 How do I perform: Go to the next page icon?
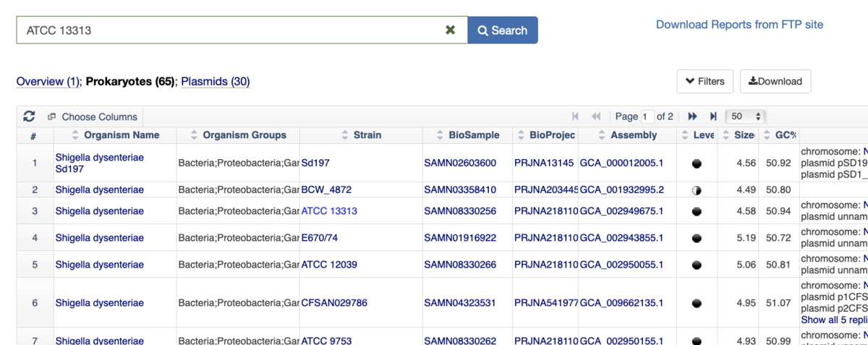pos(692,116)
